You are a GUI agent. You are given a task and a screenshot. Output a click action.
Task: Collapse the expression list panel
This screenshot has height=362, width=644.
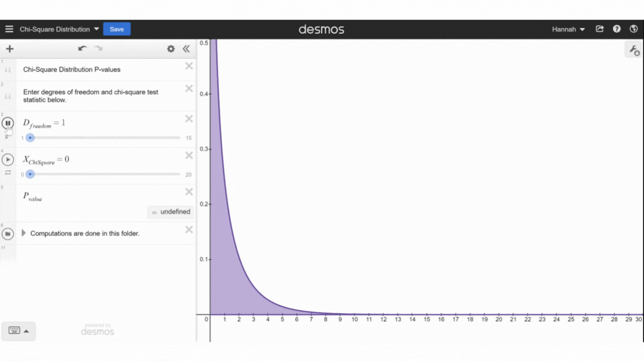186,49
